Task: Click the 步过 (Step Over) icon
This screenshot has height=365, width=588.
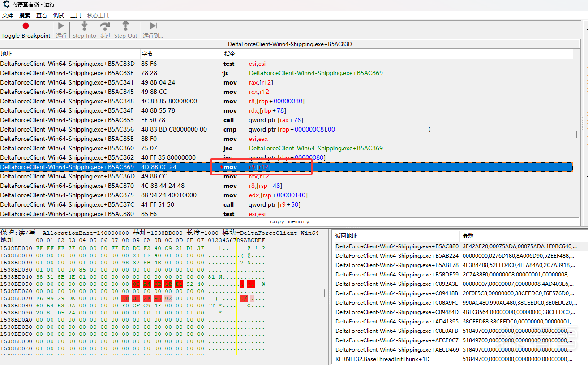Action: pyautogui.click(x=105, y=26)
